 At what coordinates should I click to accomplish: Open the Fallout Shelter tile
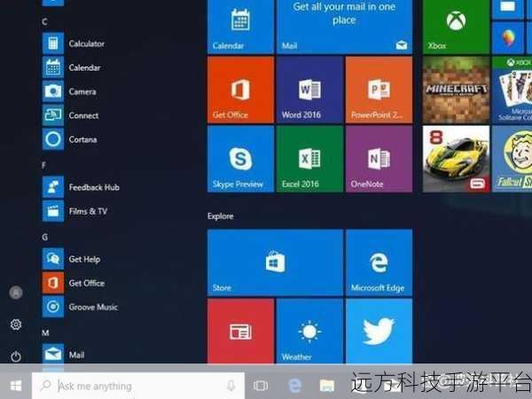click(x=512, y=159)
